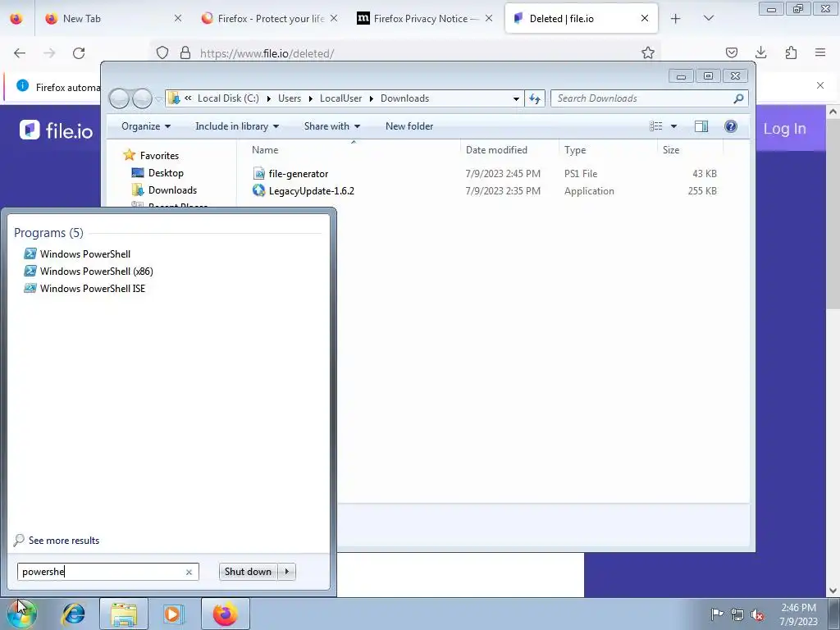Clear the Start menu search box
The width and height of the screenshot is (840, 630).
click(189, 572)
